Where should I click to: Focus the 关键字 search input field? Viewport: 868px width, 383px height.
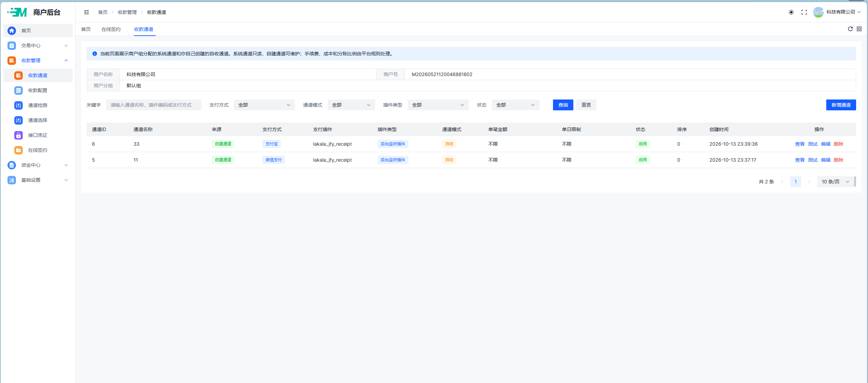pos(153,105)
